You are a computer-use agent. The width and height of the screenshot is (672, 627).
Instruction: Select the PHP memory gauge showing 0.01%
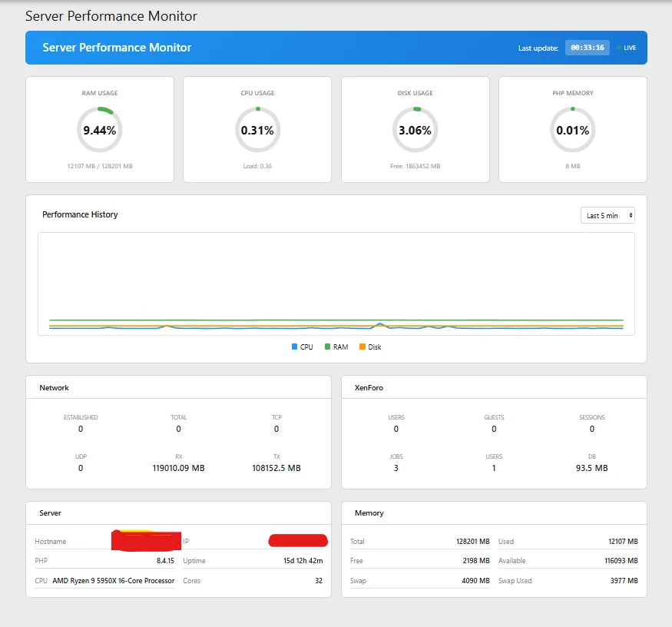tap(573, 130)
